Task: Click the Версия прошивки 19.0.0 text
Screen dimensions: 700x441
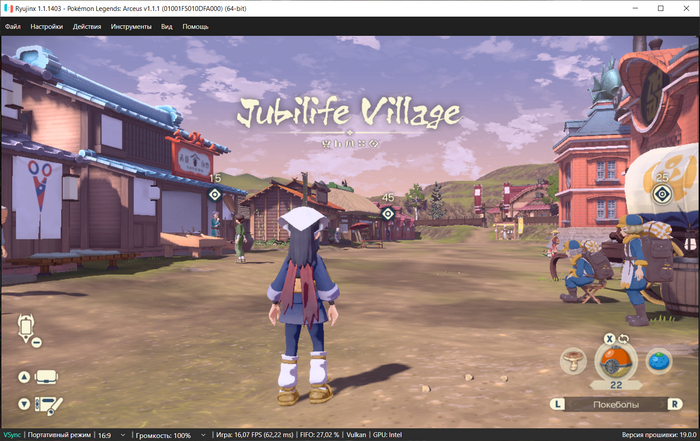Action: click(659, 435)
